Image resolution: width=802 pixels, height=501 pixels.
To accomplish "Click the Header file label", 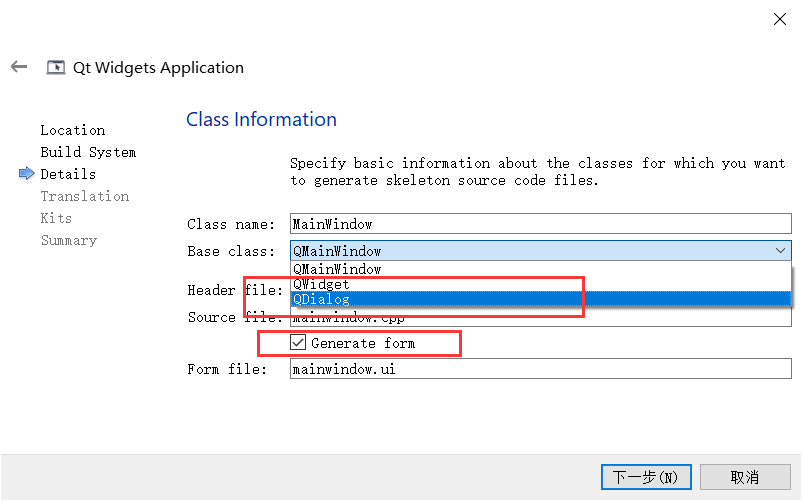I will pyautogui.click(x=235, y=290).
